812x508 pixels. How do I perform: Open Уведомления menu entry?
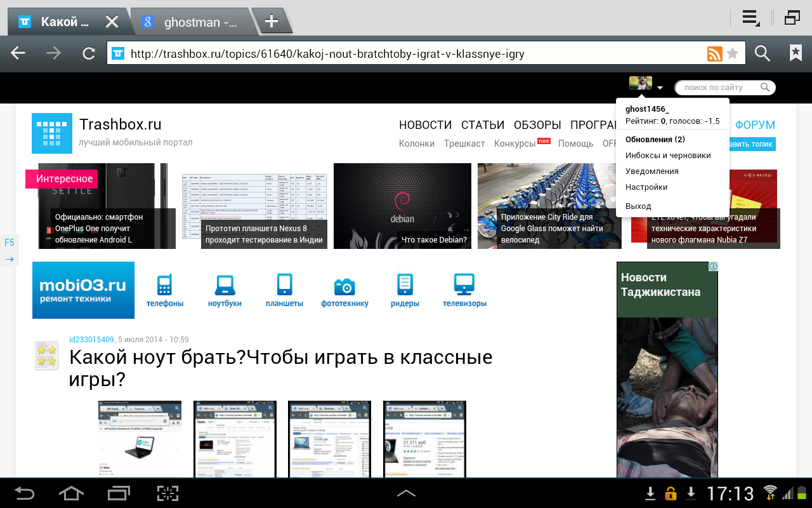[652, 171]
